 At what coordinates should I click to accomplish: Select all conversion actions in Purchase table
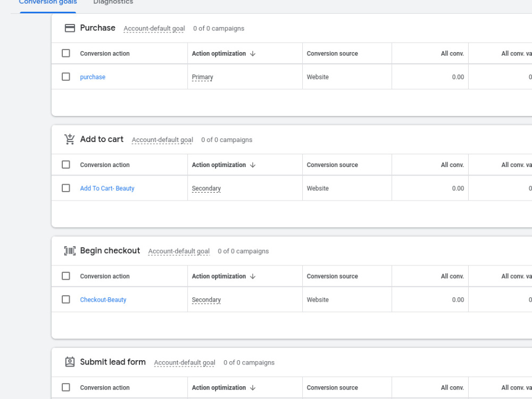pos(66,53)
